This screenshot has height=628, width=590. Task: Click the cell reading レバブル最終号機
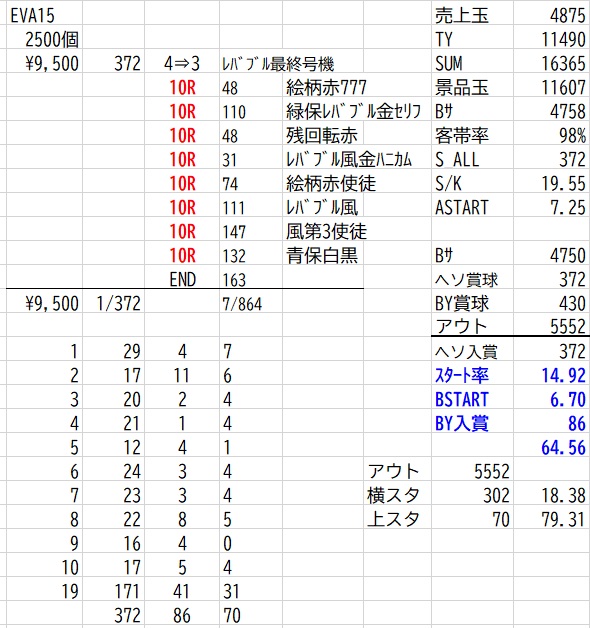(278, 64)
